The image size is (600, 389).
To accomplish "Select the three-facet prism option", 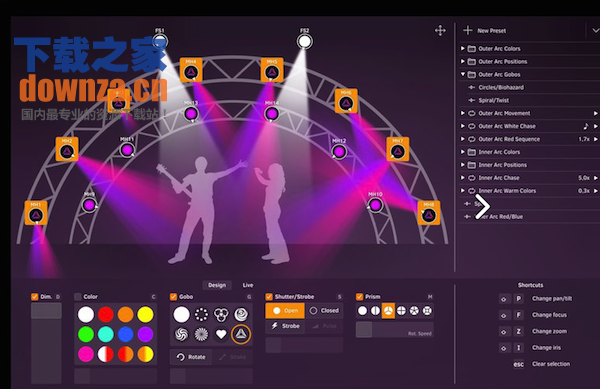I will [x=388, y=311].
